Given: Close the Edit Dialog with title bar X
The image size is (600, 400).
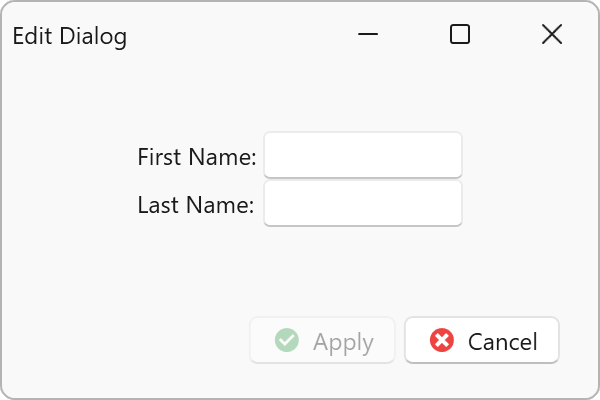Looking at the screenshot, I should [x=551, y=35].
